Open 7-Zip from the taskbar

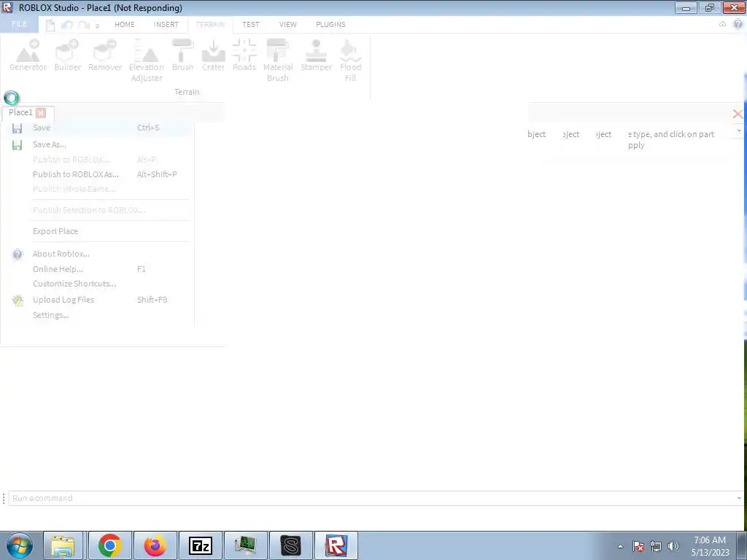201,545
